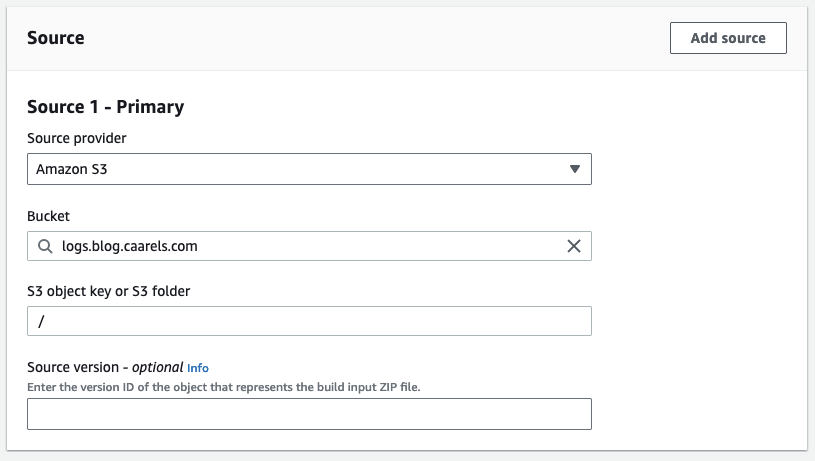Click the slash value in S3 object key field
This screenshot has width=815, height=461.
coord(40,321)
